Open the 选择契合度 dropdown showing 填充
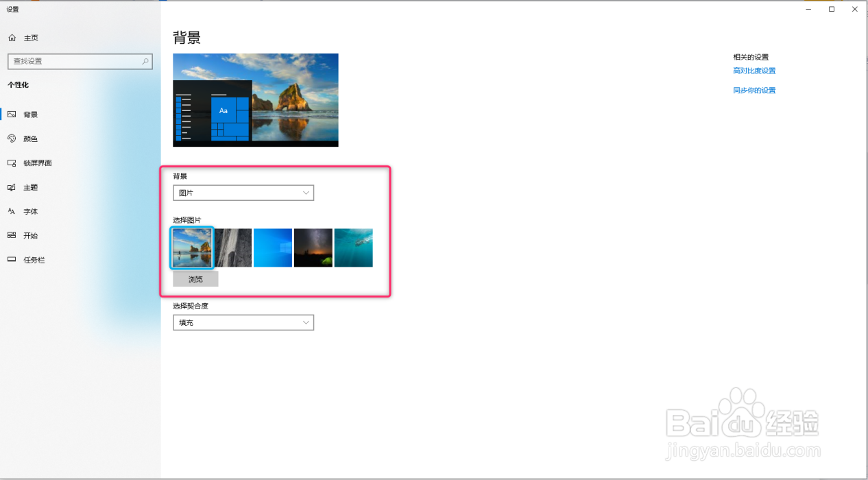The height and width of the screenshot is (480, 868). (243, 322)
